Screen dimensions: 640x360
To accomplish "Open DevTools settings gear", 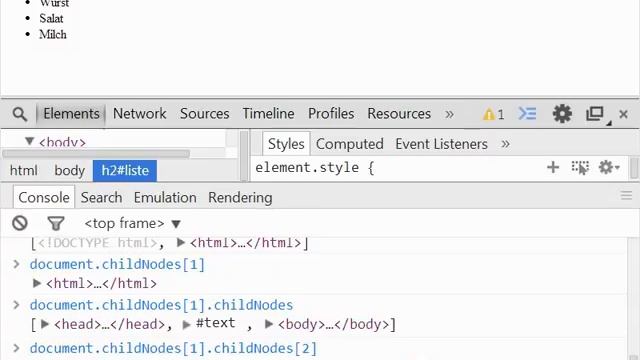I will click(x=562, y=113).
